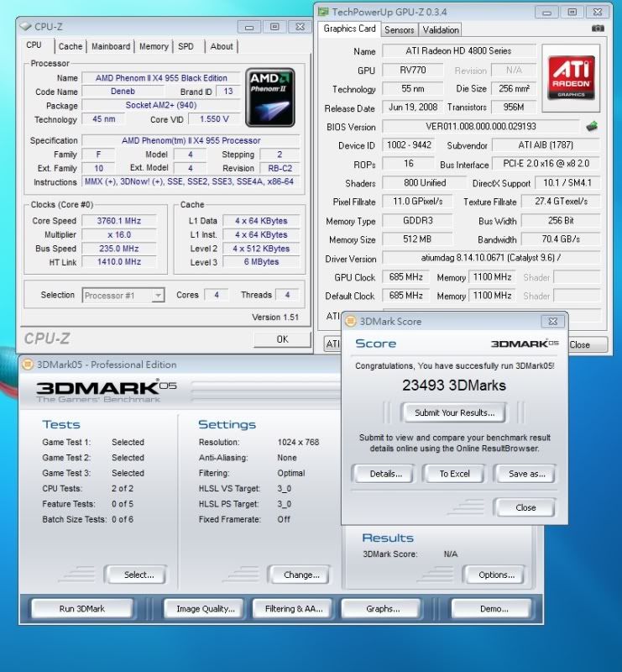This screenshot has height=672, width=622.
Task: Click the 23493 3DMarks score text
Action: coord(454,386)
